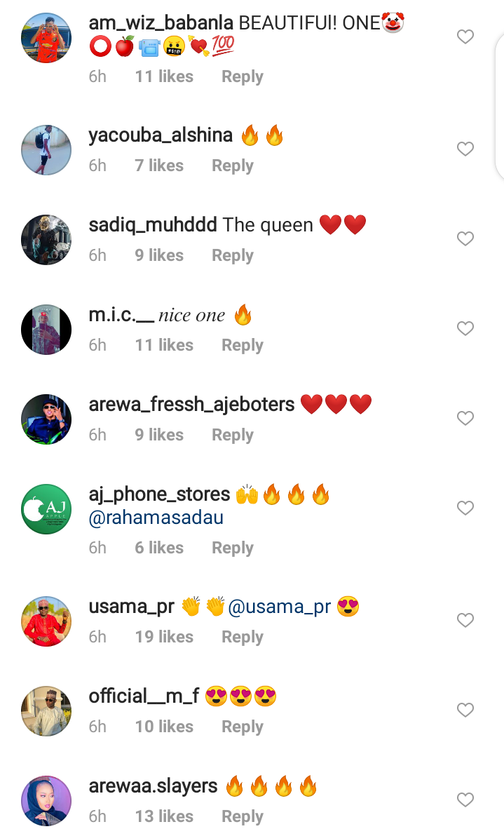
Task: Like arewaa.slayers' fire emoji comment
Action: coord(465,800)
